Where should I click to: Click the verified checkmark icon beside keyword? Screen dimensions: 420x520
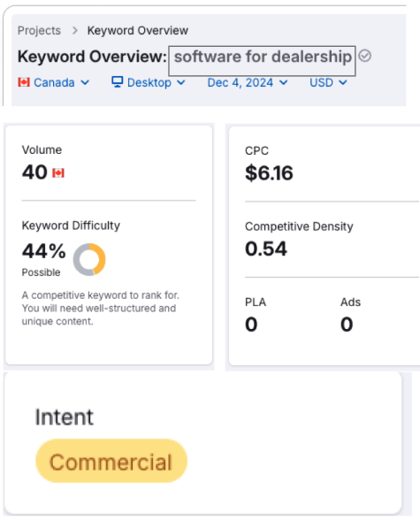364,56
